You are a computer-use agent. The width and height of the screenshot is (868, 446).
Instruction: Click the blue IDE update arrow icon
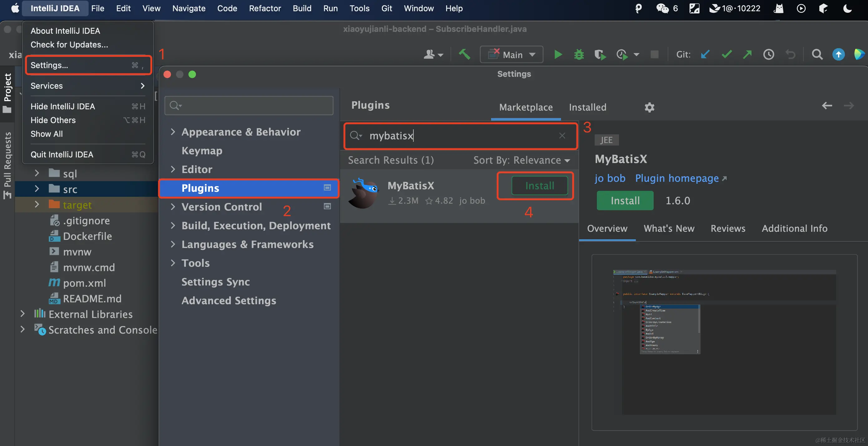[x=838, y=54]
